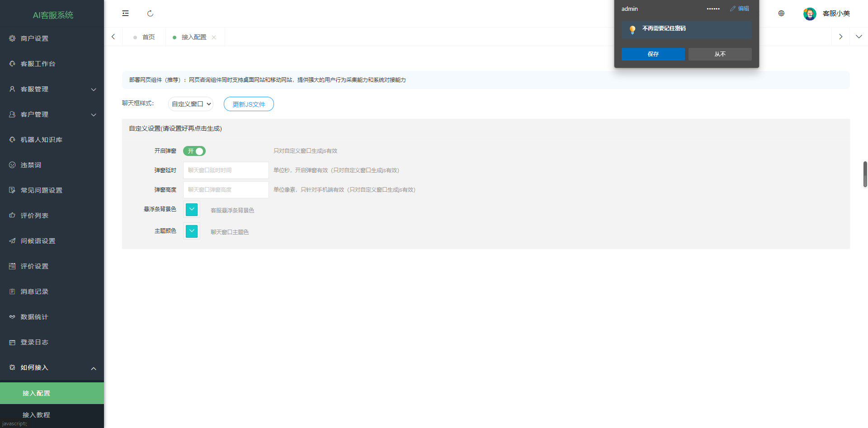
Task: Click the 评价列表 thumbs-up icon
Action: click(12, 216)
